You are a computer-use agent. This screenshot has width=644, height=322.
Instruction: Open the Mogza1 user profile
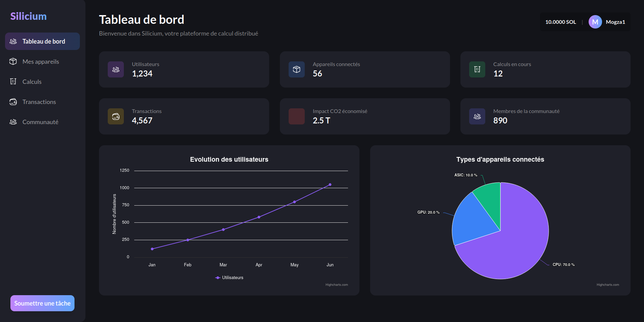[x=615, y=22]
